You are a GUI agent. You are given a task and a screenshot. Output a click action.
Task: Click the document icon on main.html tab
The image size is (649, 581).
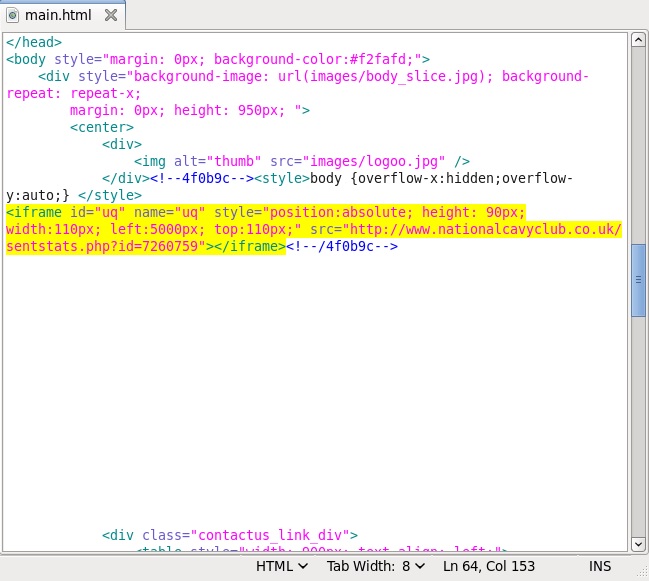(x=13, y=15)
